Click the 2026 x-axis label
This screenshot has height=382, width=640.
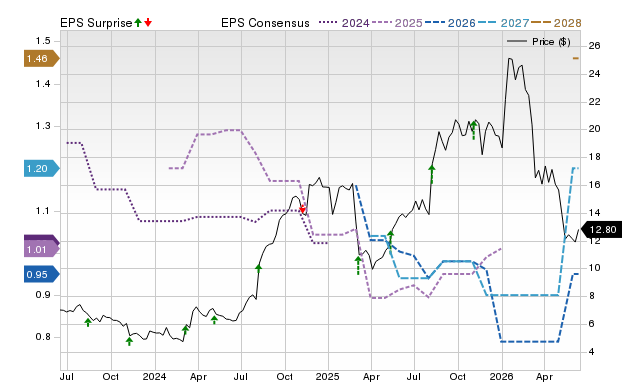click(x=501, y=376)
